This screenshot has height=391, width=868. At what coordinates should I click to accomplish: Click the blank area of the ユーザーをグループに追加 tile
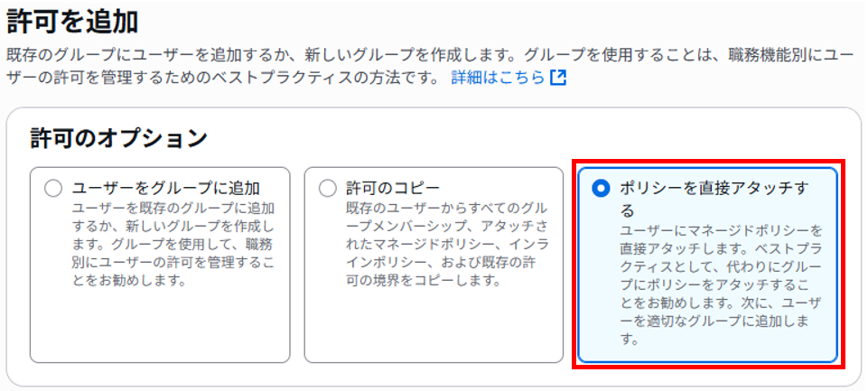[x=160, y=327]
